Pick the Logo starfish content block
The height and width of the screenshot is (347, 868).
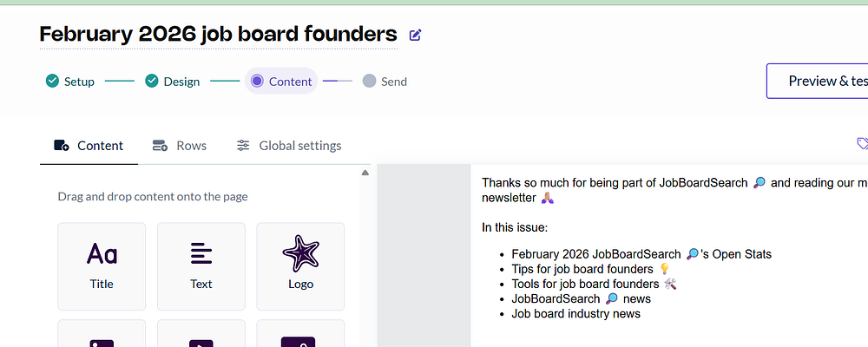[x=300, y=265]
